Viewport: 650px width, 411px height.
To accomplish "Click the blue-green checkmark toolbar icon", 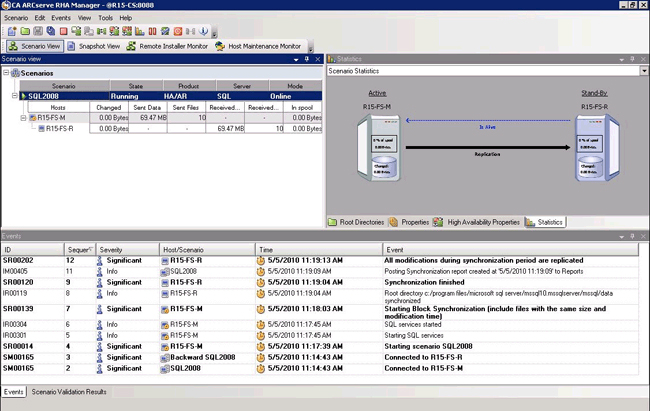I will [165, 31].
